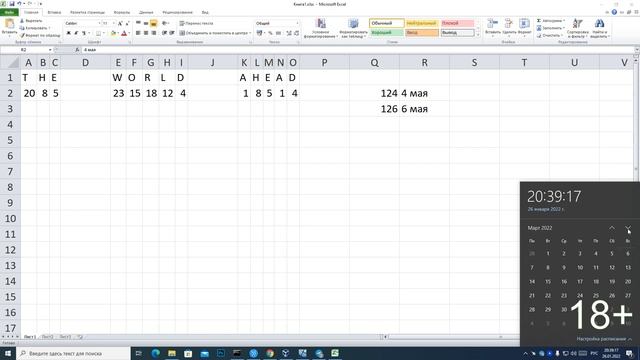Decrease font size with the small A icon
The image size is (640, 360).
point(127,23)
